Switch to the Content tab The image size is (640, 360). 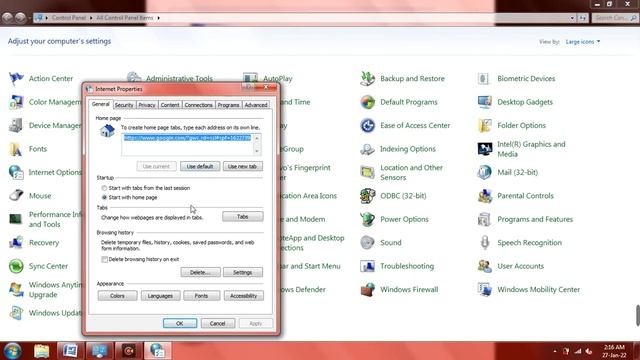point(170,105)
